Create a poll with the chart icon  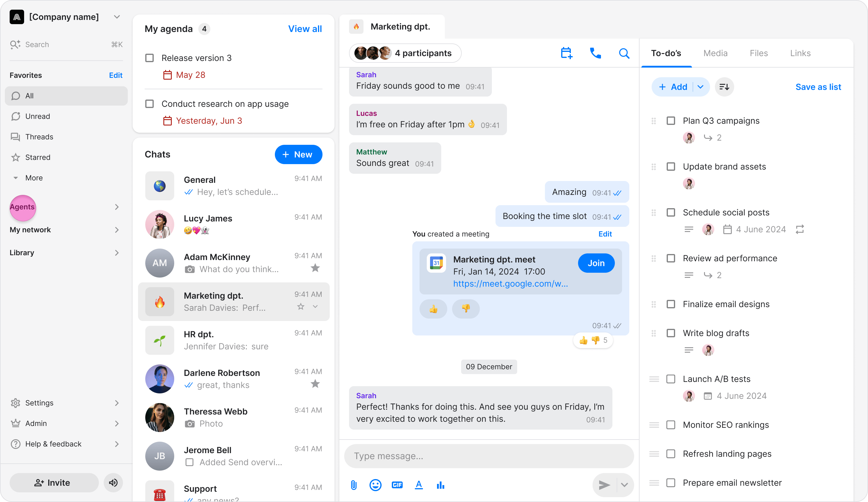441,485
